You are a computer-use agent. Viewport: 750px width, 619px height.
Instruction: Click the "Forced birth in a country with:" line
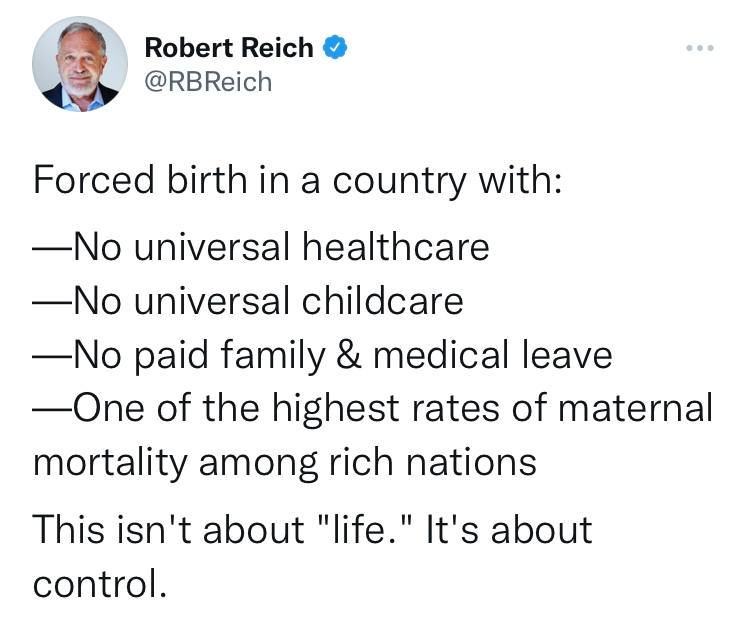[x=296, y=181]
